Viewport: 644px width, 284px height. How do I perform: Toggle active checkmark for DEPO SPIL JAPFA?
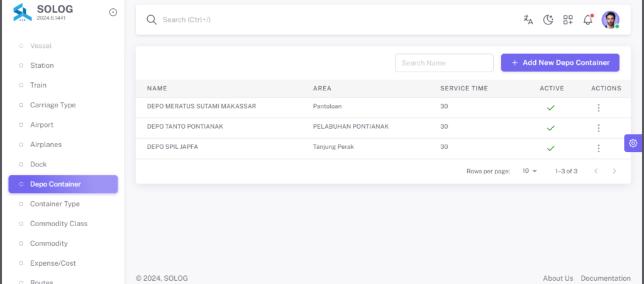click(551, 148)
